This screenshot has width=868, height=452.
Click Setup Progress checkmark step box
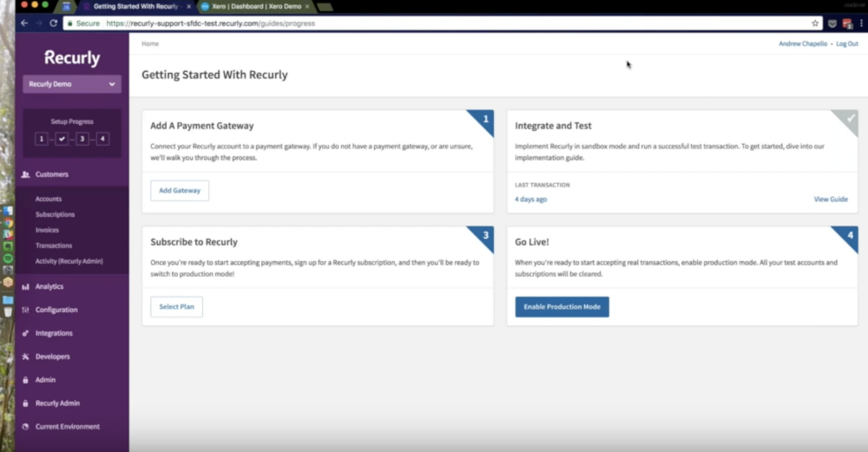[x=62, y=139]
